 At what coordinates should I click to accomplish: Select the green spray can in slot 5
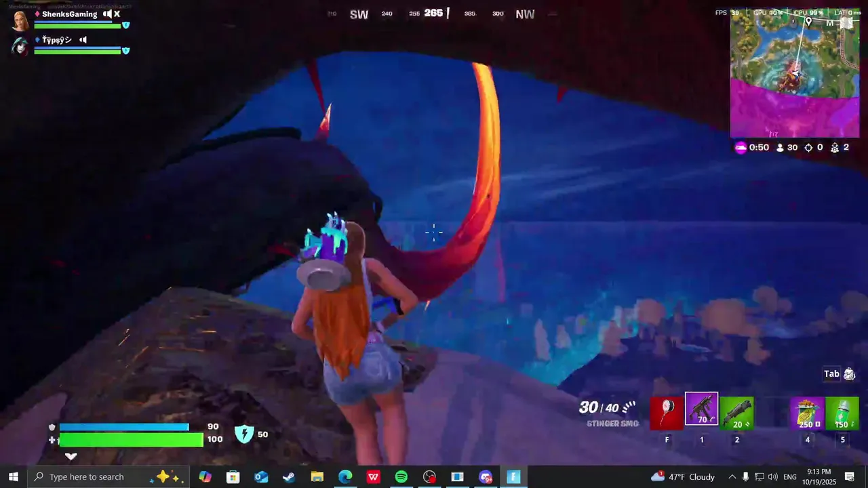tap(842, 413)
